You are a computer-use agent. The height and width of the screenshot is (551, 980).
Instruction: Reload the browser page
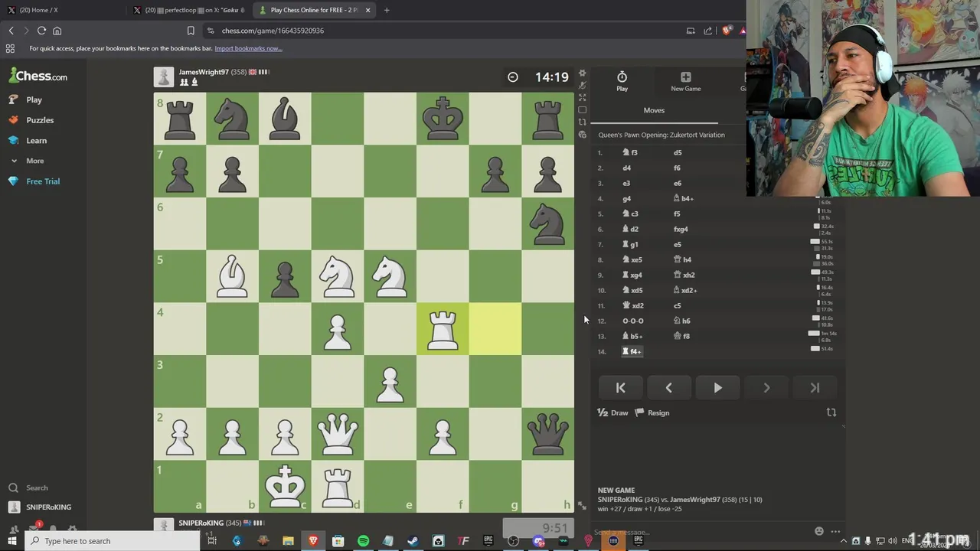coord(41,31)
